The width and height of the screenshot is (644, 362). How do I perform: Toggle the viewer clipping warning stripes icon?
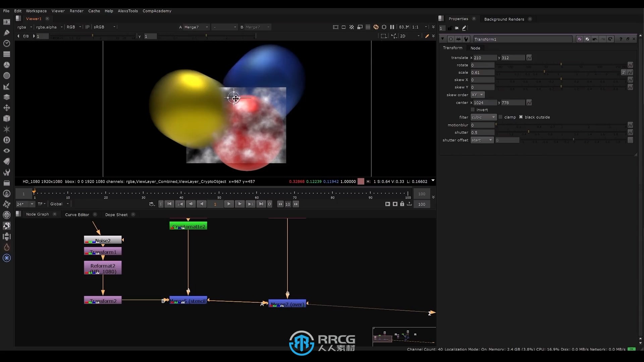pos(352,27)
